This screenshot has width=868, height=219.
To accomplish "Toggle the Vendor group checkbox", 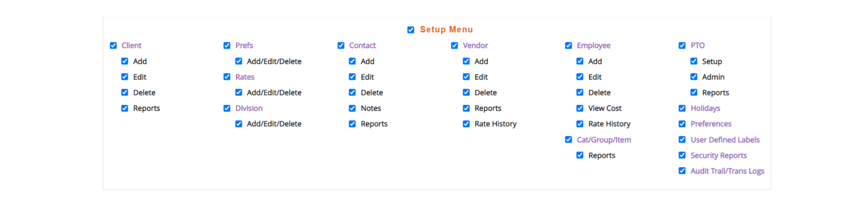I will pyautogui.click(x=454, y=45).
